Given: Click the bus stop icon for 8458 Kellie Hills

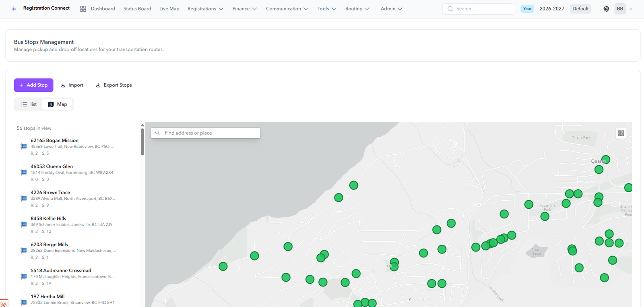Looking at the screenshot, I should (24, 224).
